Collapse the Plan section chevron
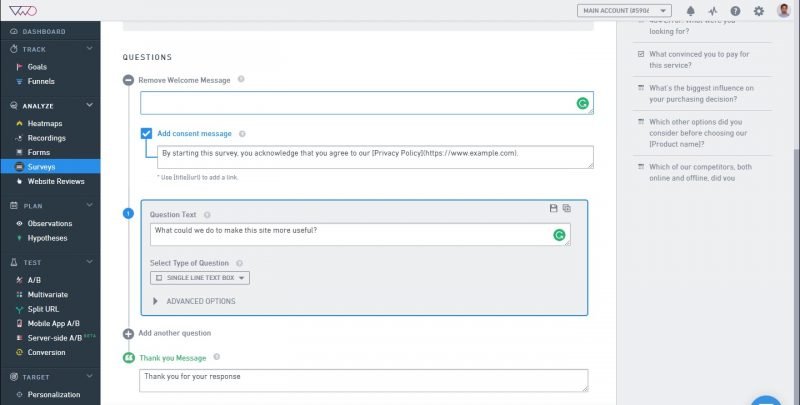 click(89, 205)
